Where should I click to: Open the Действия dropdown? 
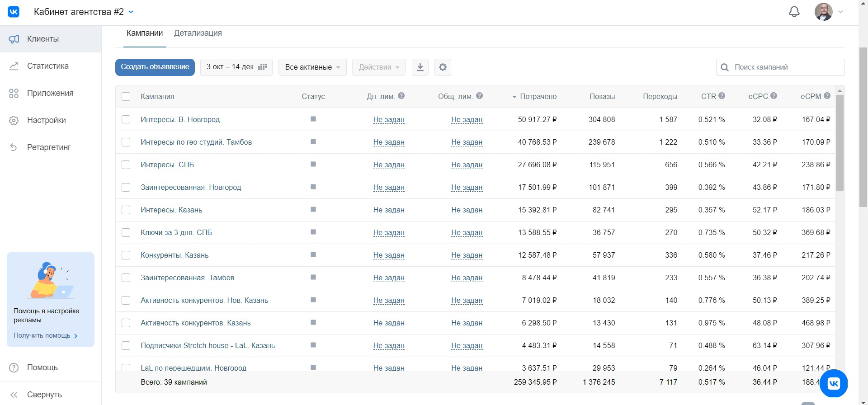coord(379,67)
